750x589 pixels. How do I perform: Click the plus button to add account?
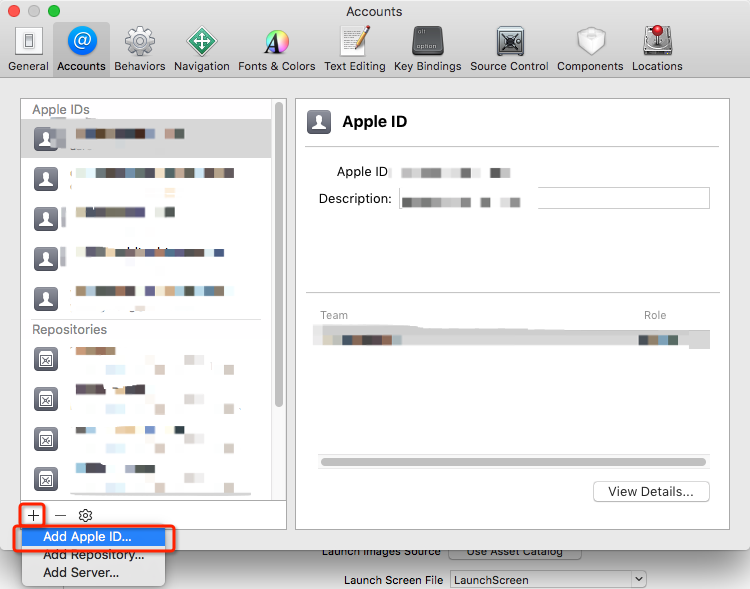coord(33,515)
